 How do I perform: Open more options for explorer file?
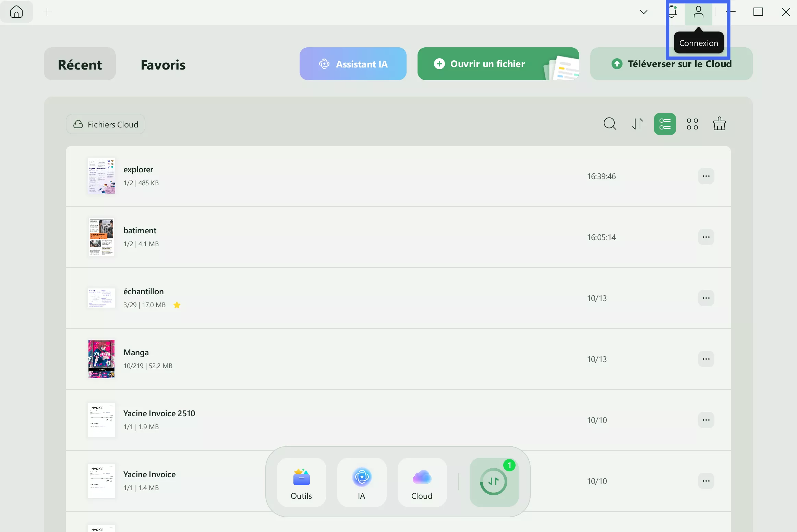point(706,176)
